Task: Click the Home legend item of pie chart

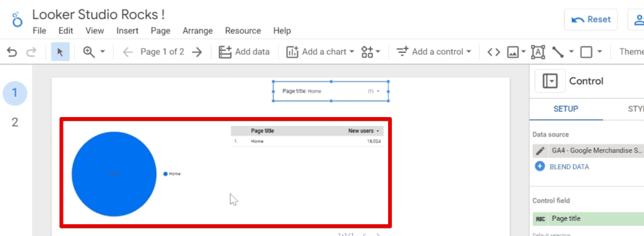Action: [172, 174]
